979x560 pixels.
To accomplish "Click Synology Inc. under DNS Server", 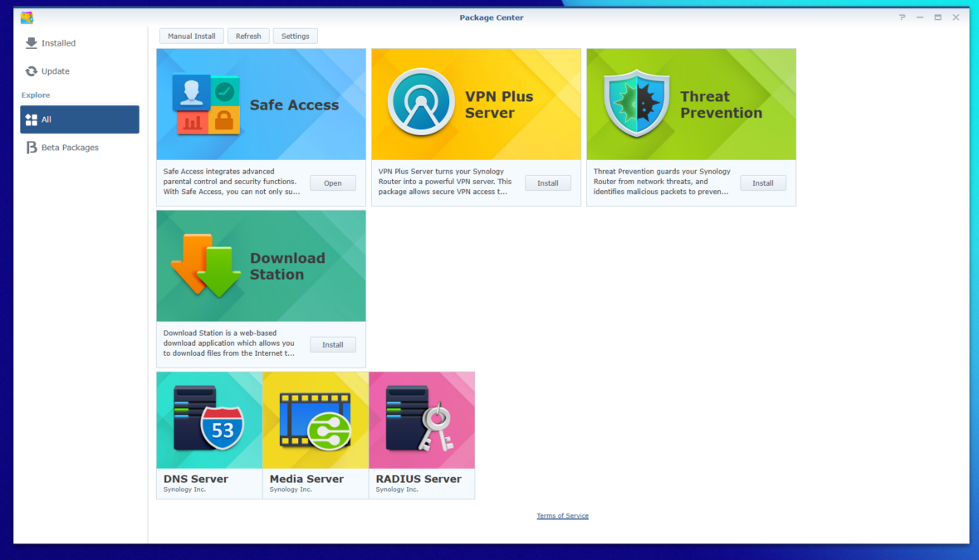I will click(x=184, y=489).
